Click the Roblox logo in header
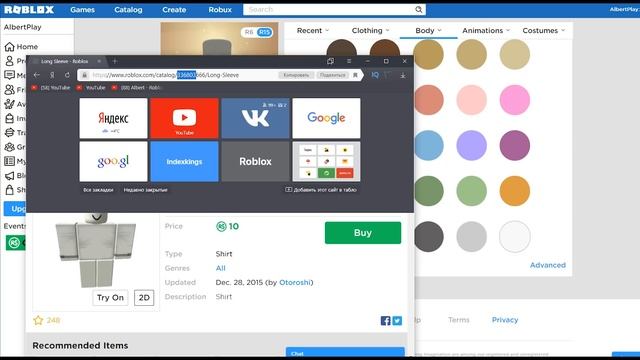The width and height of the screenshot is (640, 360). (x=29, y=9)
